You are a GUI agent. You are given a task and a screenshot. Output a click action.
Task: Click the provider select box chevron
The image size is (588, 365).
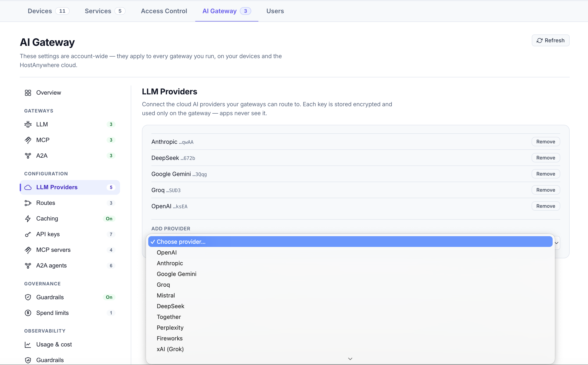click(557, 243)
